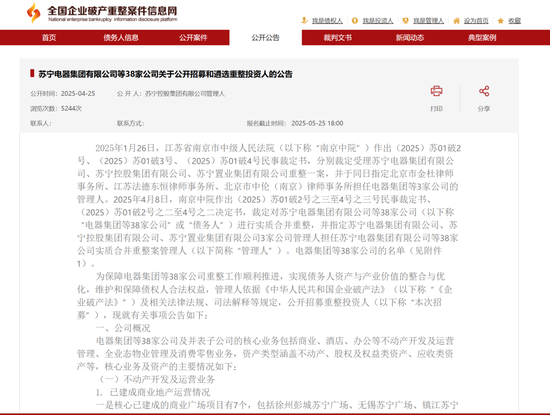Open the 债务人信息 menu item
Viewport: 550px width, 415px height.
(121, 38)
